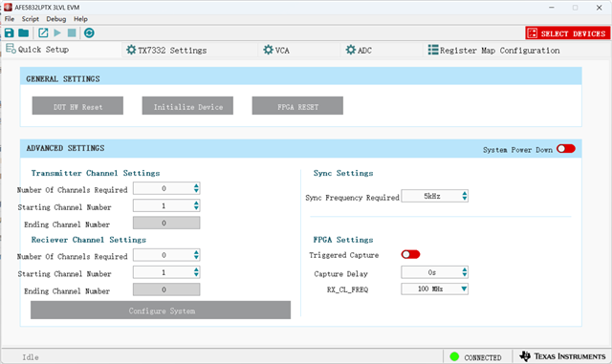Open the Script menu
This screenshot has width=612, height=364.
pyautogui.click(x=30, y=19)
